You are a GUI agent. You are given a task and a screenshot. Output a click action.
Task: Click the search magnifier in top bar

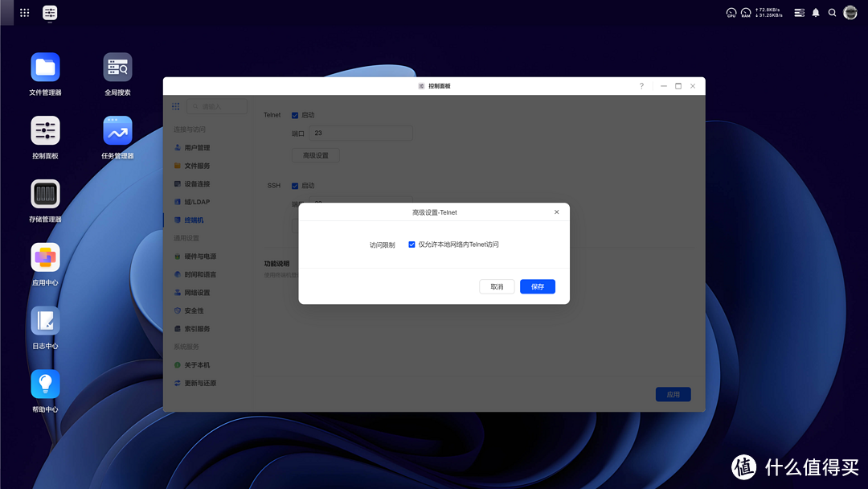point(833,13)
